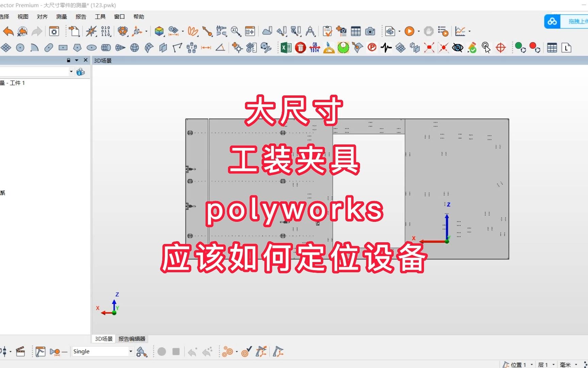Click the distance measurement arrows icon
The width and height of the screenshot is (588, 368).
(x=206, y=48)
